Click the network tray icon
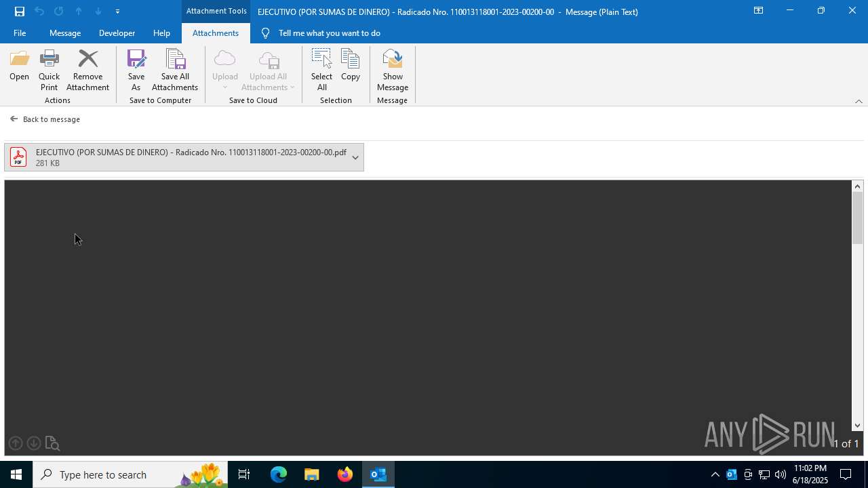 (764, 474)
